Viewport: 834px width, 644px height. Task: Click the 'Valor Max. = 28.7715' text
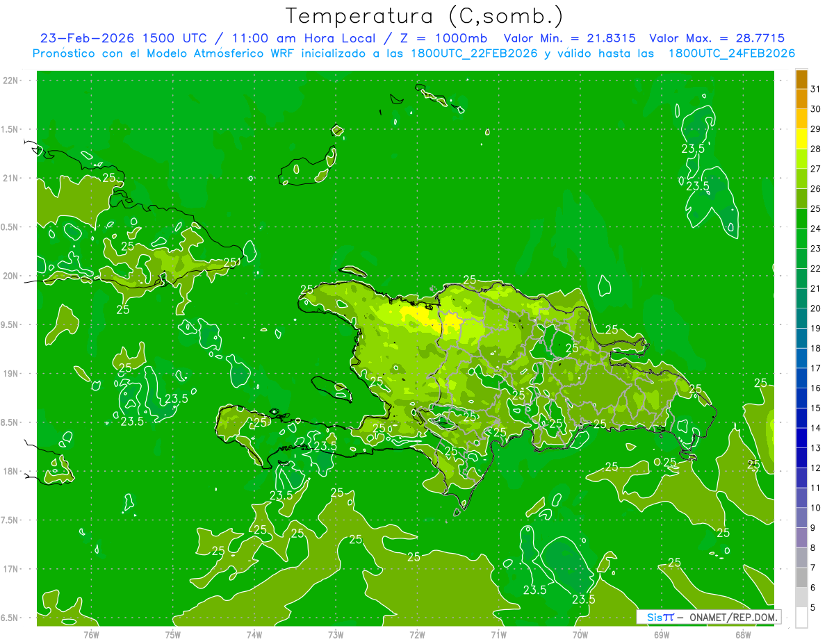point(717,39)
